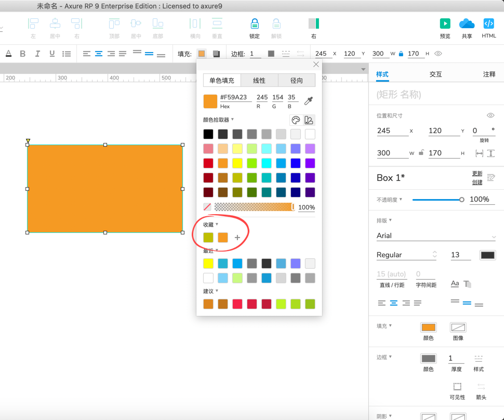Click the color alpha slider bar
Viewport: 504px width, 420px height.
[x=254, y=207]
